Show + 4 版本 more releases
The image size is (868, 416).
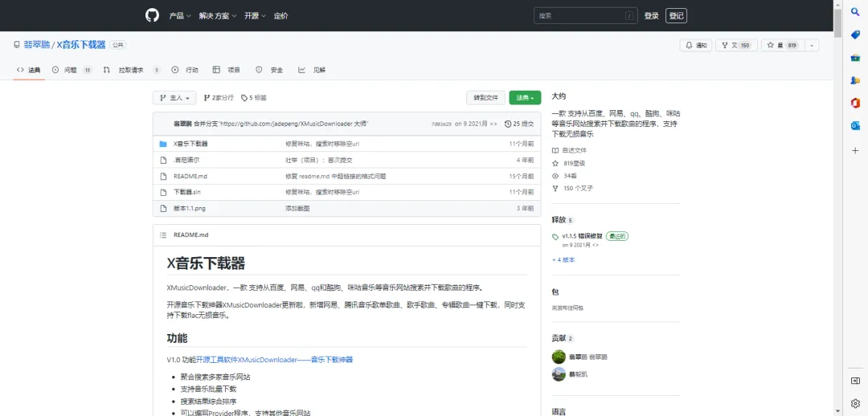[x=563, y=259]
